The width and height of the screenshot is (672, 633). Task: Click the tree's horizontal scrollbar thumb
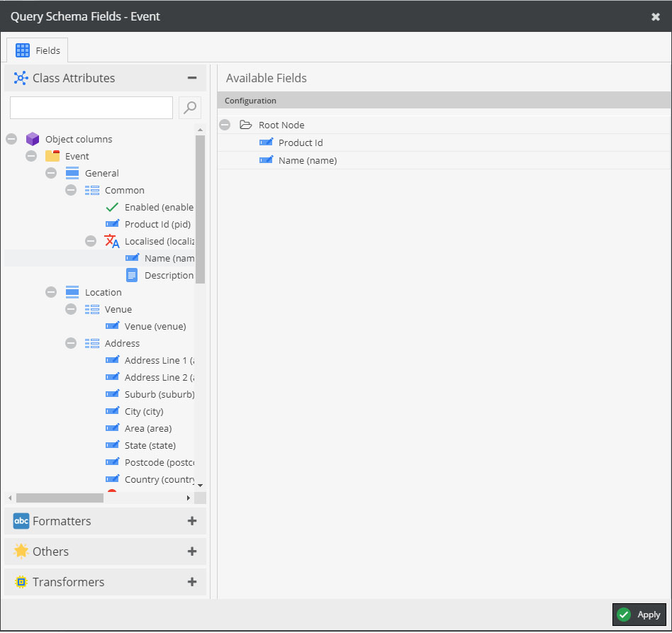coord(60,498)
